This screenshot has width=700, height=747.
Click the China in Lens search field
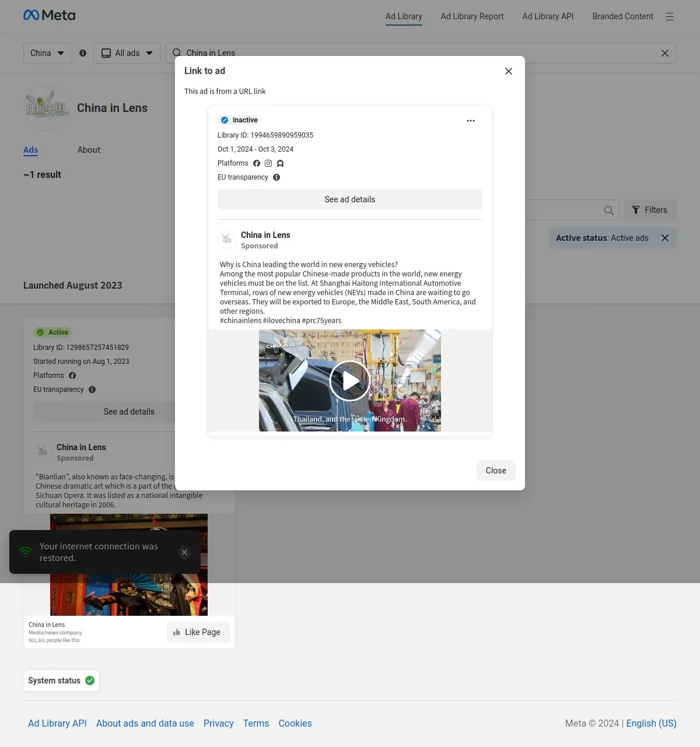point(421,53)
